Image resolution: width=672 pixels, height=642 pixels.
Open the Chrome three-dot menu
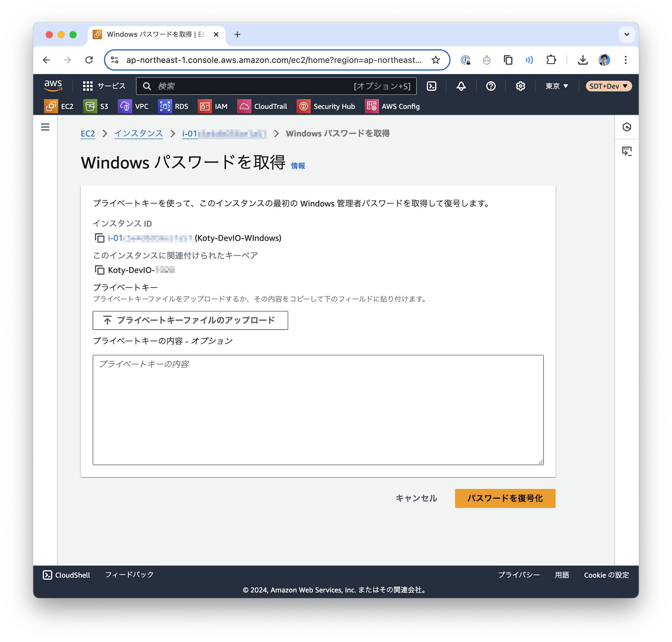click(625, 60)
